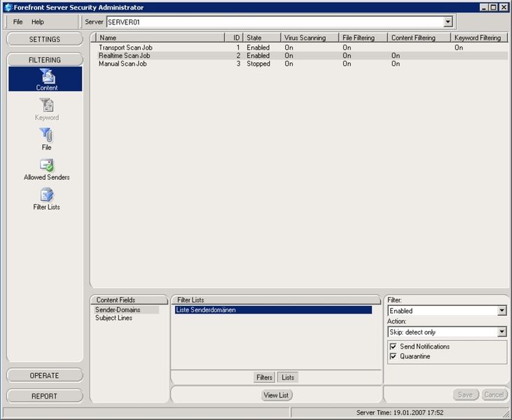Screen dimensions: 512x420
Task: Open the File filtering funnel icon
Action: point(46,135)
